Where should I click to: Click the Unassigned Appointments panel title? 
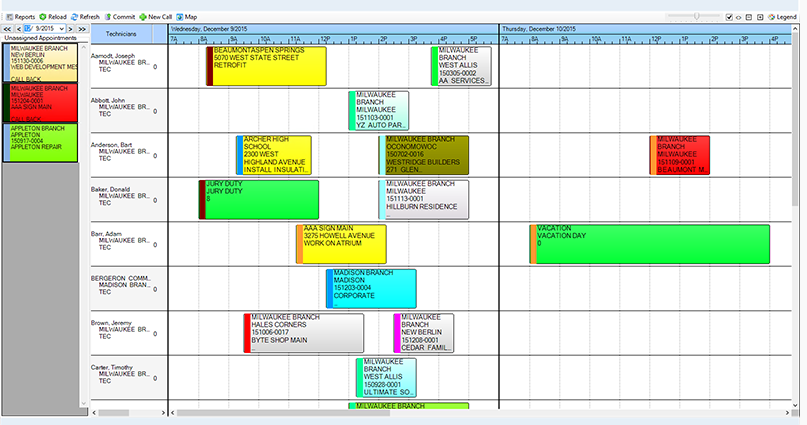[40, 38]
